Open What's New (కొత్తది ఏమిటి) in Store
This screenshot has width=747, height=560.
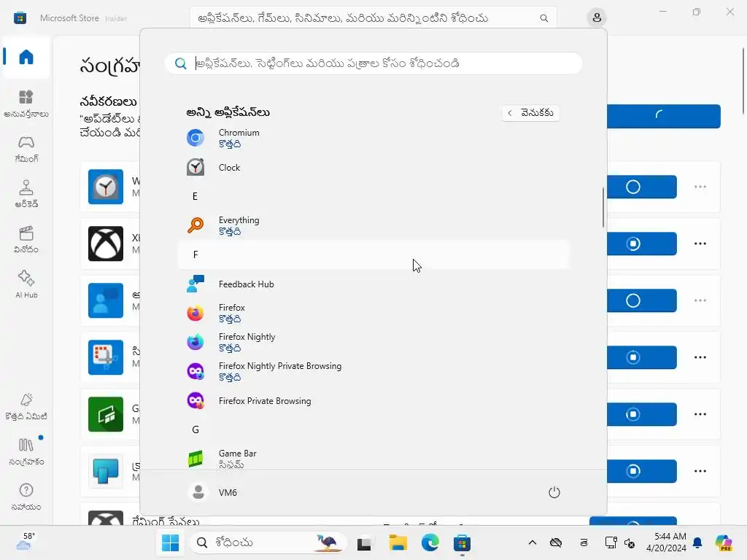pyautogui.click(x=26, y=407)
